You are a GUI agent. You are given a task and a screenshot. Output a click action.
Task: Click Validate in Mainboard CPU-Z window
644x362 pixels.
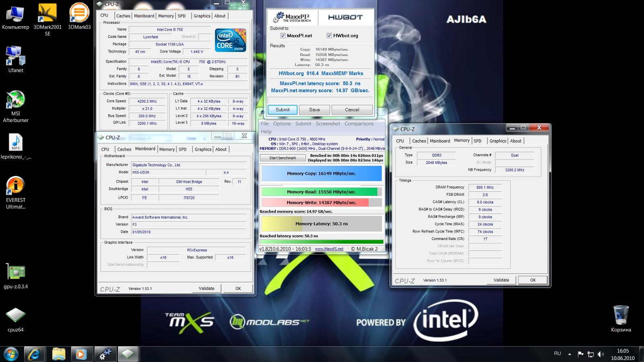(206, 288)
